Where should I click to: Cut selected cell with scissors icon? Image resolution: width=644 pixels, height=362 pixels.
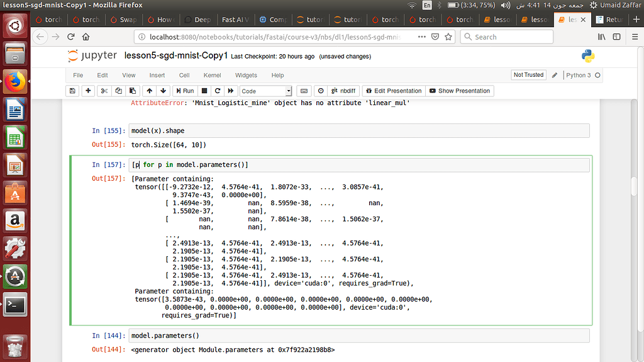105,91
